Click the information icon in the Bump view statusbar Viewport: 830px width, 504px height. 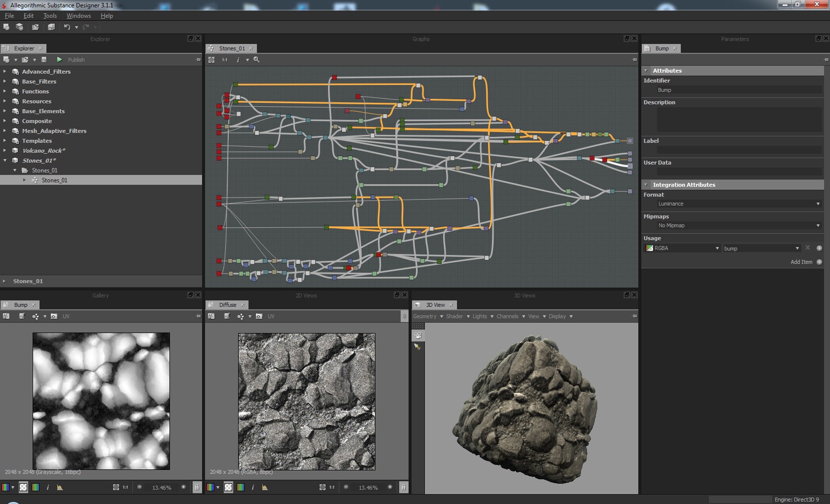pyautogui.click(x=48, y=487)
